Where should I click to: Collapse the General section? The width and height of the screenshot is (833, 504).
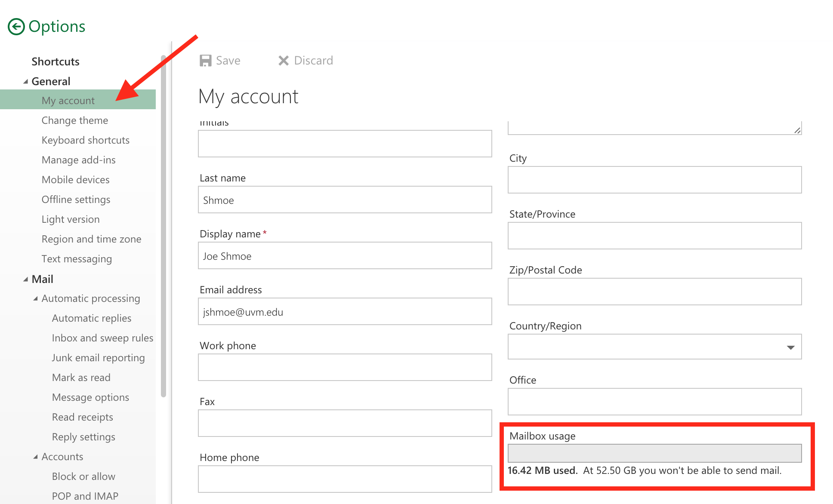pos(26,81)
